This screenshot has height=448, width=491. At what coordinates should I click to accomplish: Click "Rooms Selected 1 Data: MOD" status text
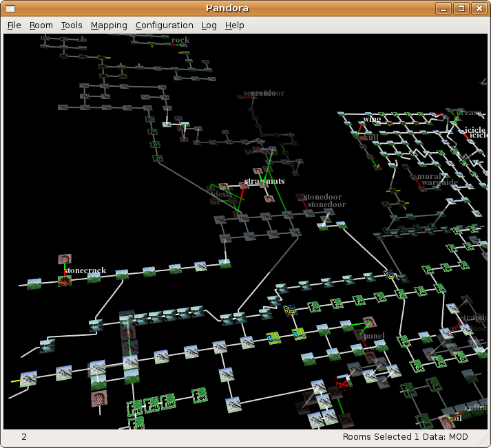click(x=405, y=437)
